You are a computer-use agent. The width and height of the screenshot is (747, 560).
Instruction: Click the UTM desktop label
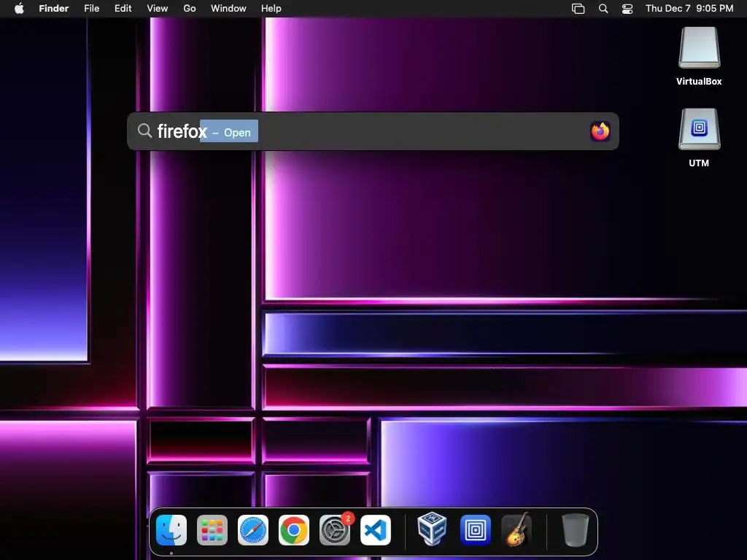(699, 163)
